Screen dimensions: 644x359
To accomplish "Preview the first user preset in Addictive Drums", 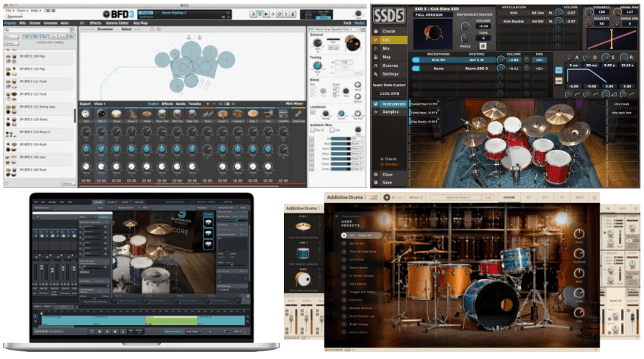I will 344,235.
